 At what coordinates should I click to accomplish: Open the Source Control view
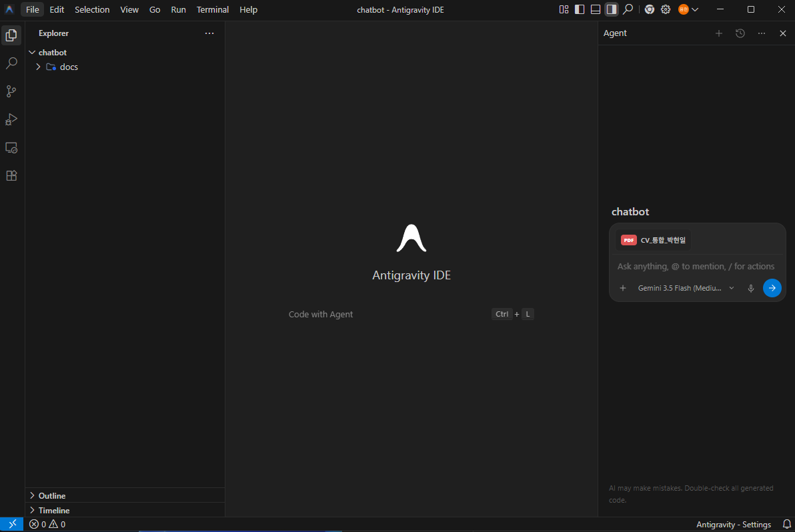(x=11, y=91)
